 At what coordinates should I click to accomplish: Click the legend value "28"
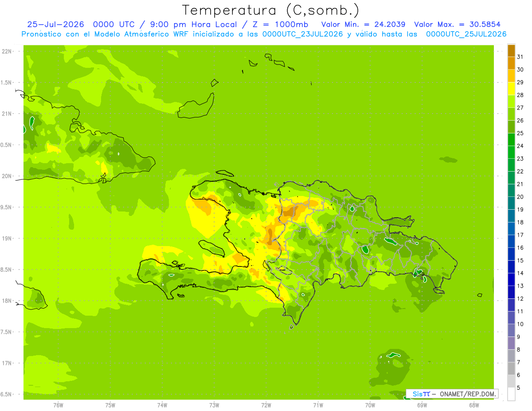[x=520, y=95]
